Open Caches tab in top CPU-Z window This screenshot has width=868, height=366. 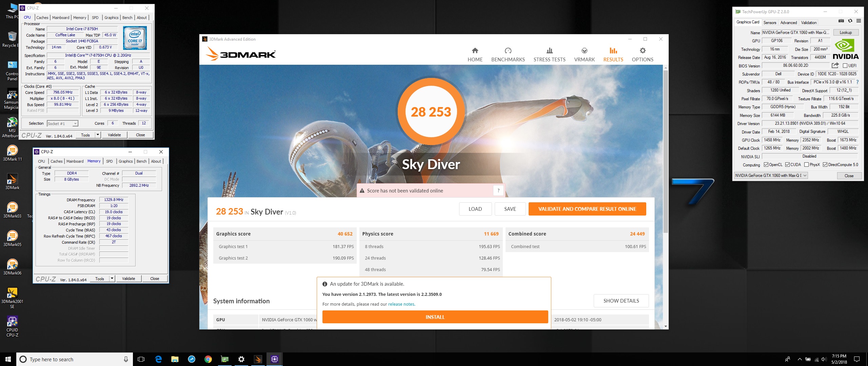point(42,18)
